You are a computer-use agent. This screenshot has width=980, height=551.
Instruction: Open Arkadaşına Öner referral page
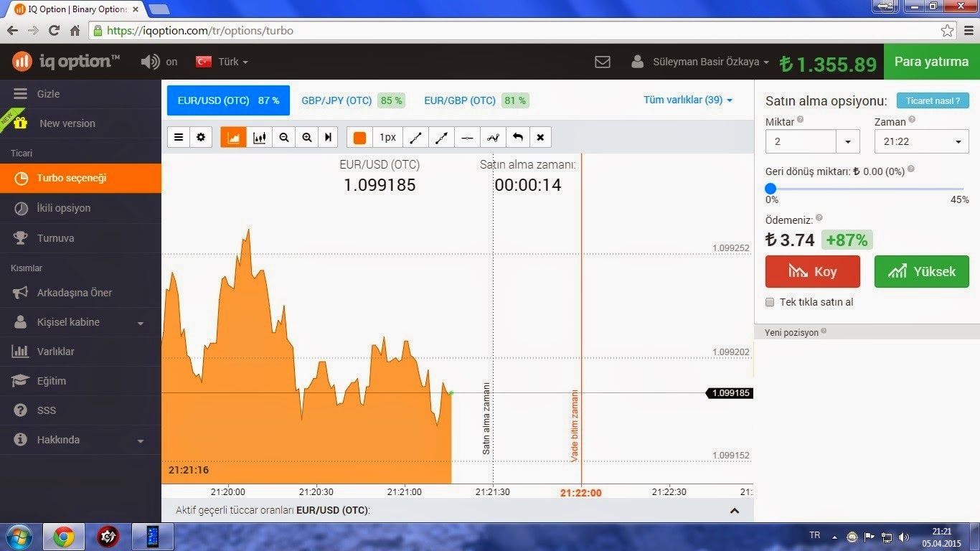click(x=80, y=293)
